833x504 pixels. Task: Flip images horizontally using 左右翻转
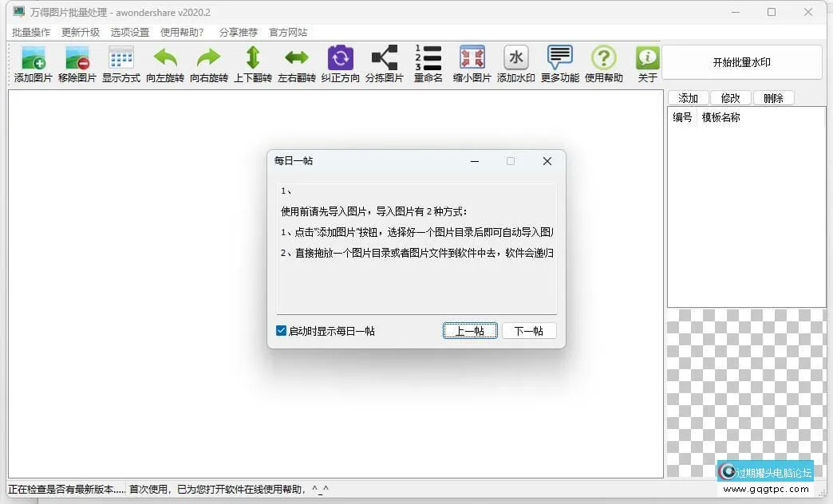pos(296,64)
